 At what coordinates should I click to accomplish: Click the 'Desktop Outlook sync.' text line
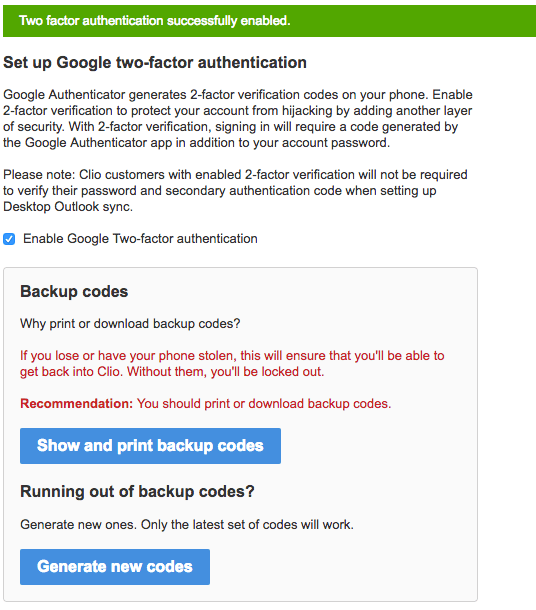pyautogui.click(x=68, y=207)
